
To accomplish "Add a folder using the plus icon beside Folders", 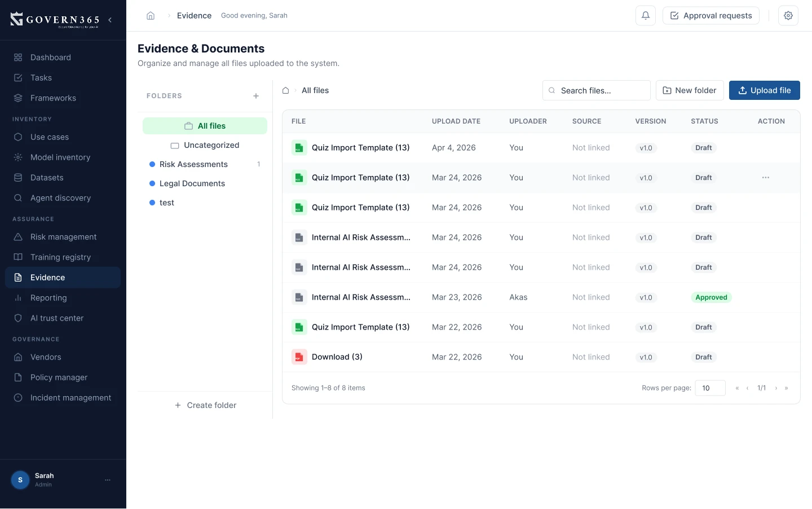I will [256, 96].
